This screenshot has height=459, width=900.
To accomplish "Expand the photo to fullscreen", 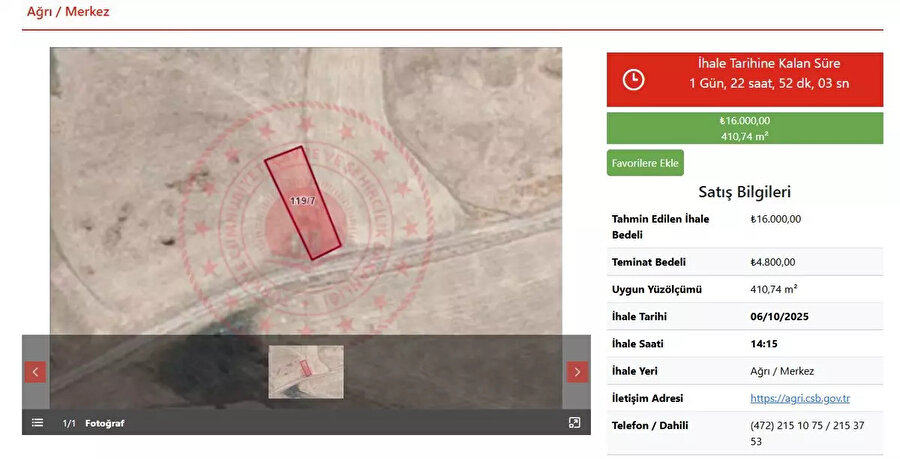I will (574, 423).
